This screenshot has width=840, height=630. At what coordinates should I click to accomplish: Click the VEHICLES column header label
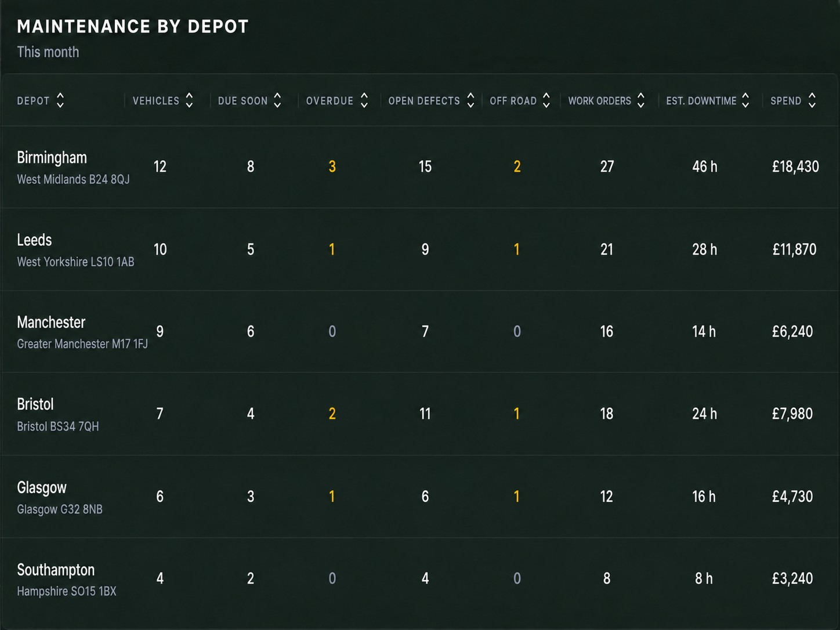click(x=156, y=101)
